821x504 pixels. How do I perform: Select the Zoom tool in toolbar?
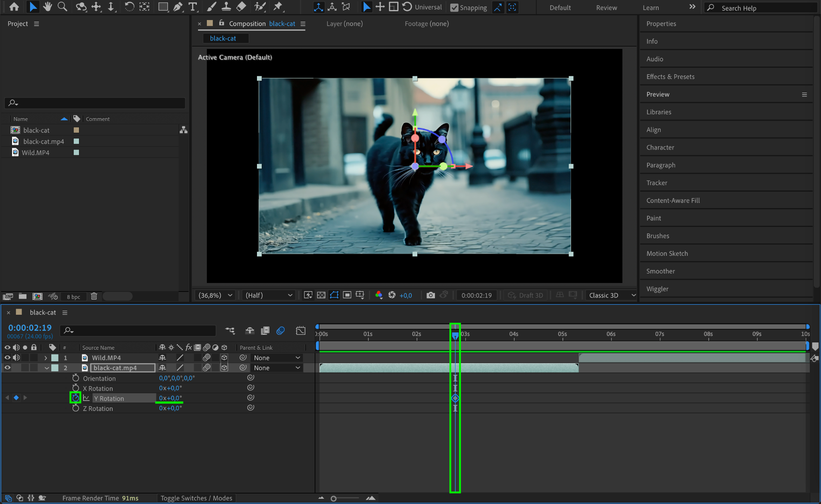coord(62,7)
